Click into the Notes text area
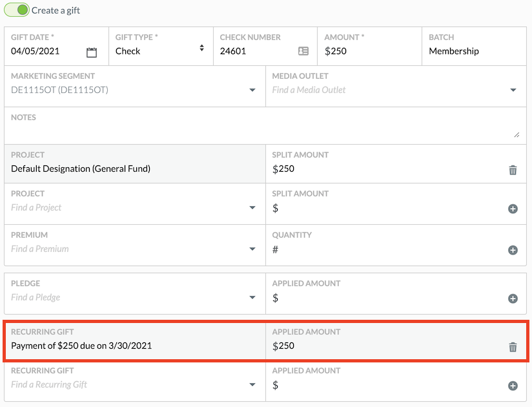This screenshot has height=407, width=532. click(x=265, y=126)
